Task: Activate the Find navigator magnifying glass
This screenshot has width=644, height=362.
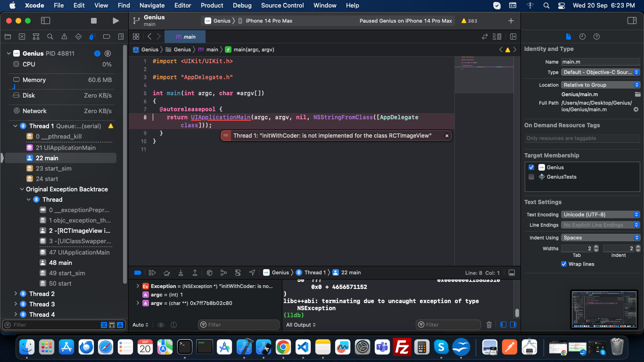Action: [x=50, y=36]
